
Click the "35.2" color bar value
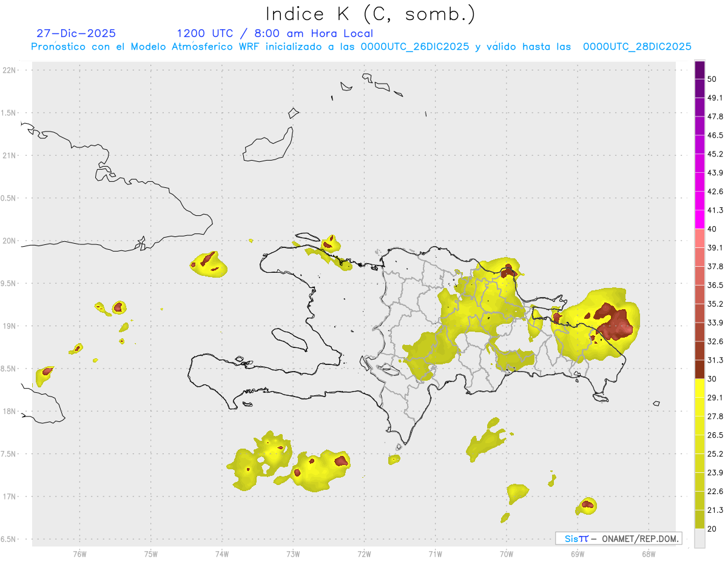pos(715,304)
